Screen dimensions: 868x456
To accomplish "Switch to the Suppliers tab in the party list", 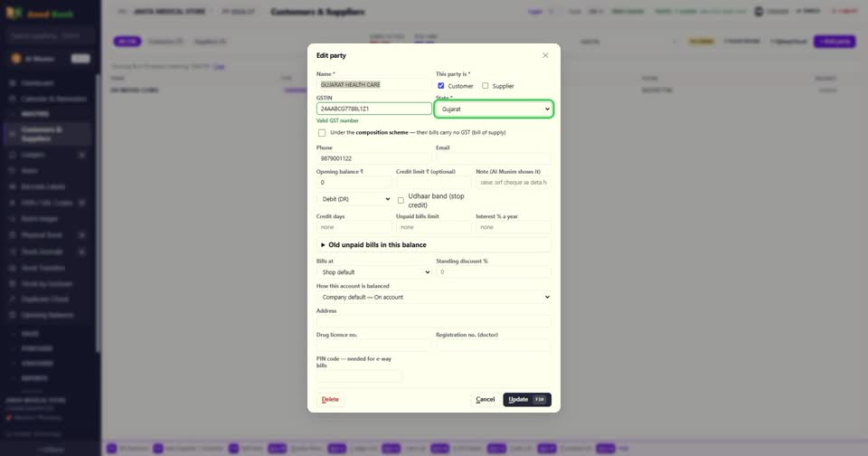I will 211,42.
